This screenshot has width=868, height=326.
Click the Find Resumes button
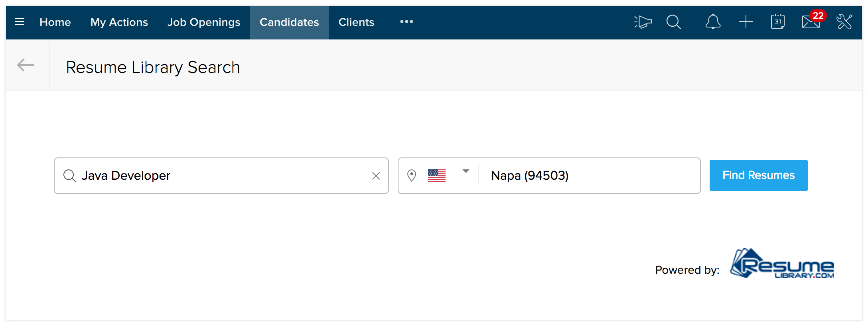point(758,175)
